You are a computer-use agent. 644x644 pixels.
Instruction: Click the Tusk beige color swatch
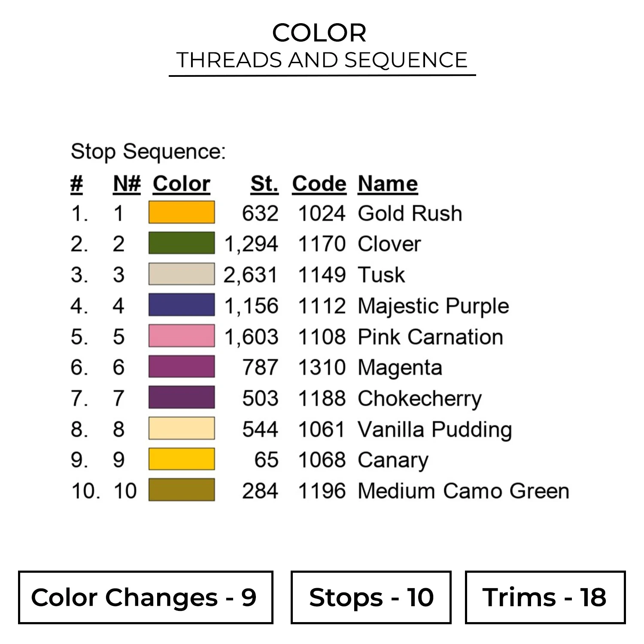pos(182,274)
